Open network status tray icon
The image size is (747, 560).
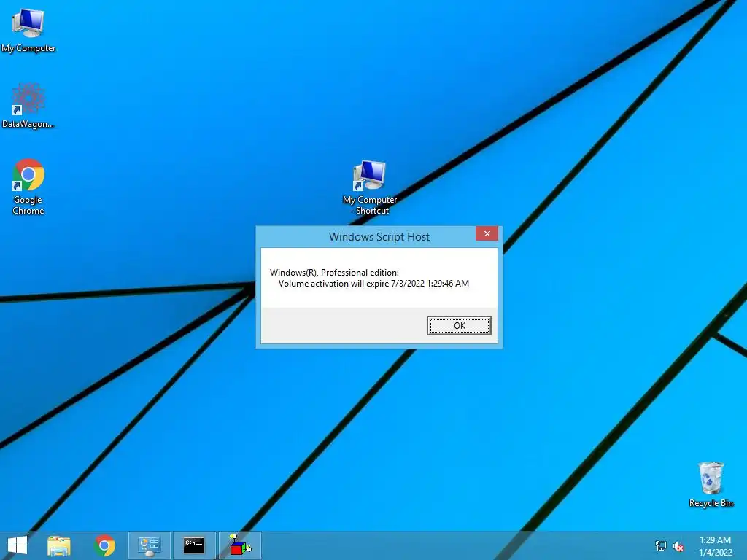click(x=661, y=545)
